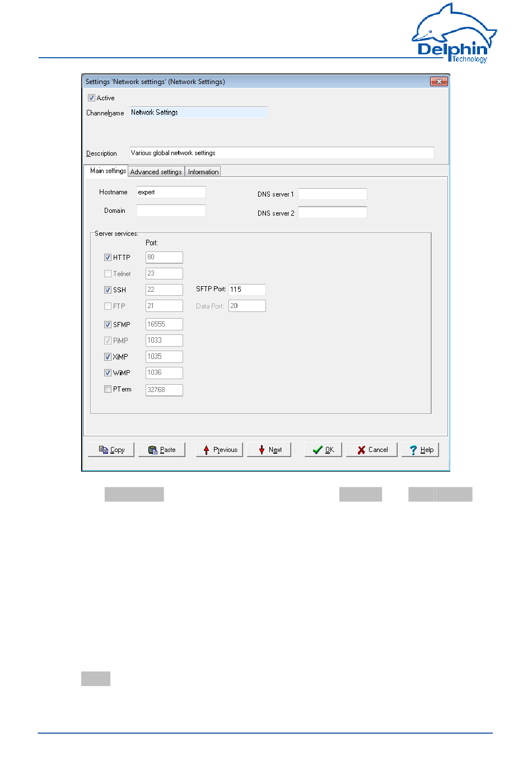Click the Cancel button
Screen dimensions: 532x760
tap(372, 450)
